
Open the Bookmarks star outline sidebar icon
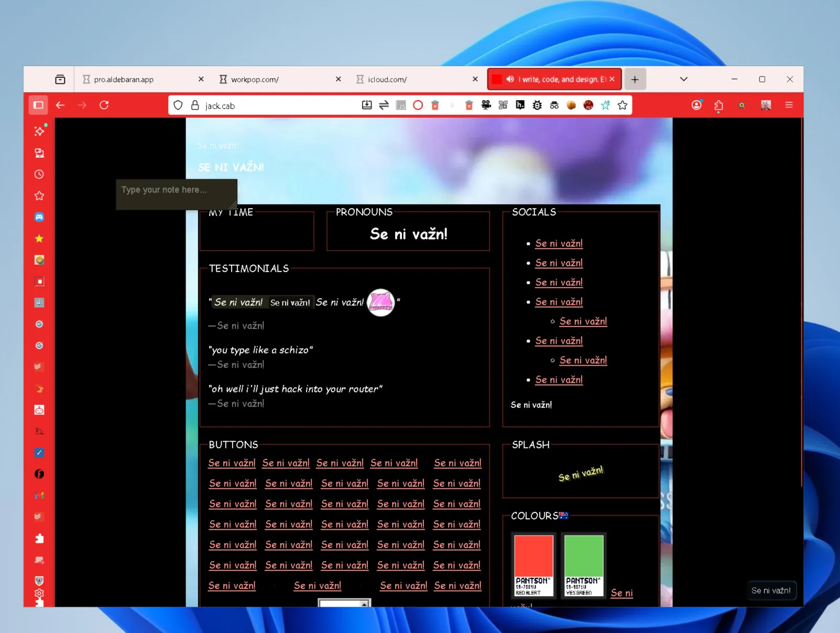[39, 196]
